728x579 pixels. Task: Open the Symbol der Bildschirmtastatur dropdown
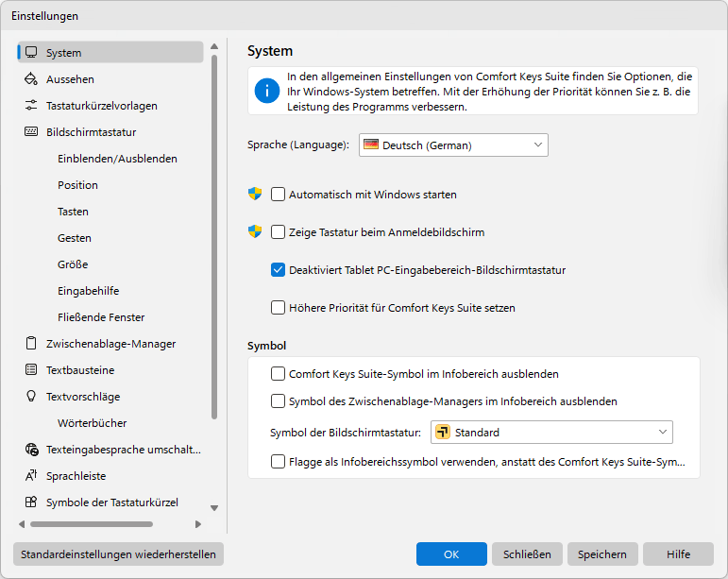tap(551, 432)
